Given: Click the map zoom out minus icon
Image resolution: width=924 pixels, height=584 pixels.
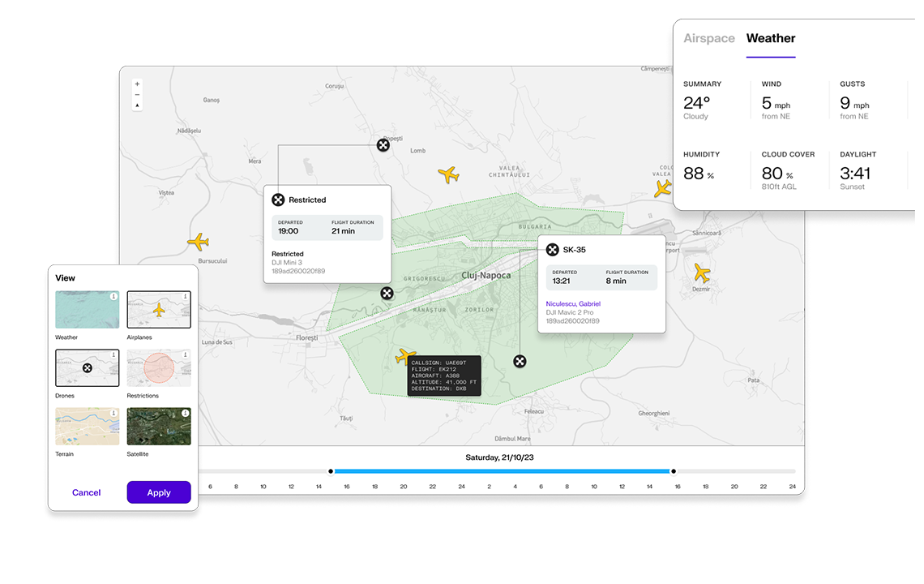Looking at the screenshot, I should click(x=137, y=94).
